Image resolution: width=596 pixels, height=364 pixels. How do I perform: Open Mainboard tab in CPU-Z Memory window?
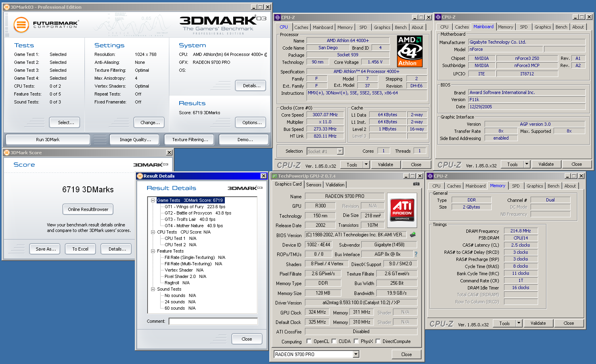tap(475, 186)
